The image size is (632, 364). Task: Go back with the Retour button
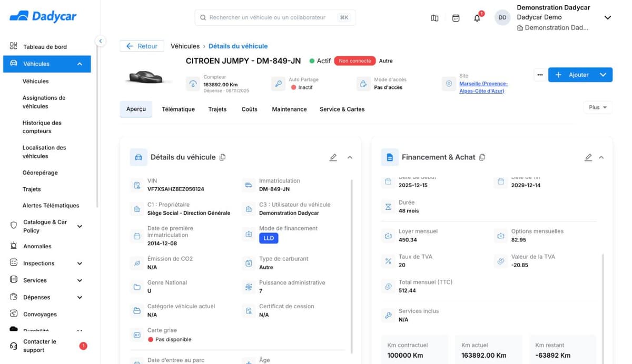[142, 46]
